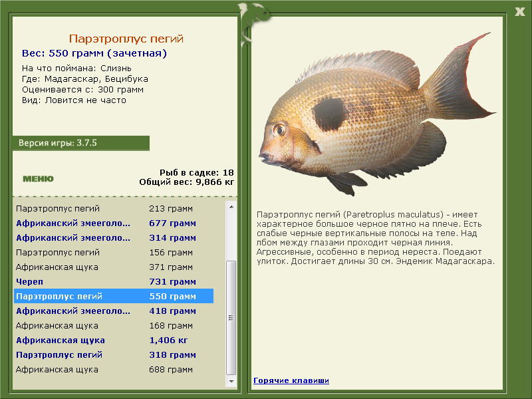Click the fish description paragraph
Screen dimensions: 532x399
[376, 238]
